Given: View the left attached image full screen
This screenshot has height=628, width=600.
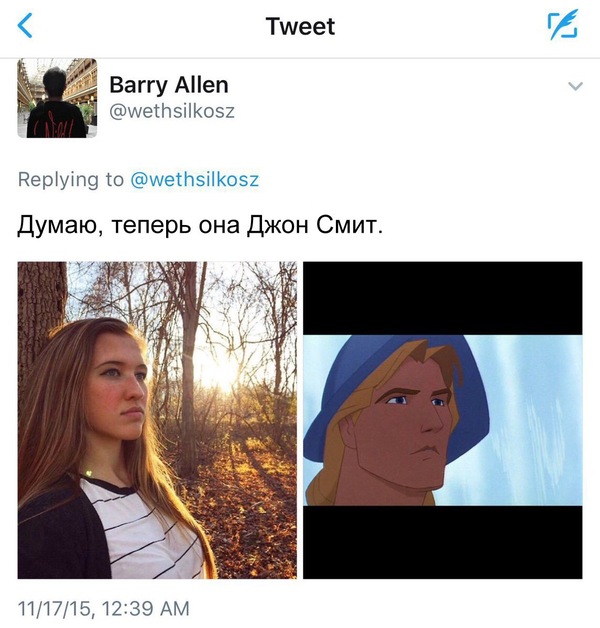Looking at the screenshot, I should click(x=157, y=420).
